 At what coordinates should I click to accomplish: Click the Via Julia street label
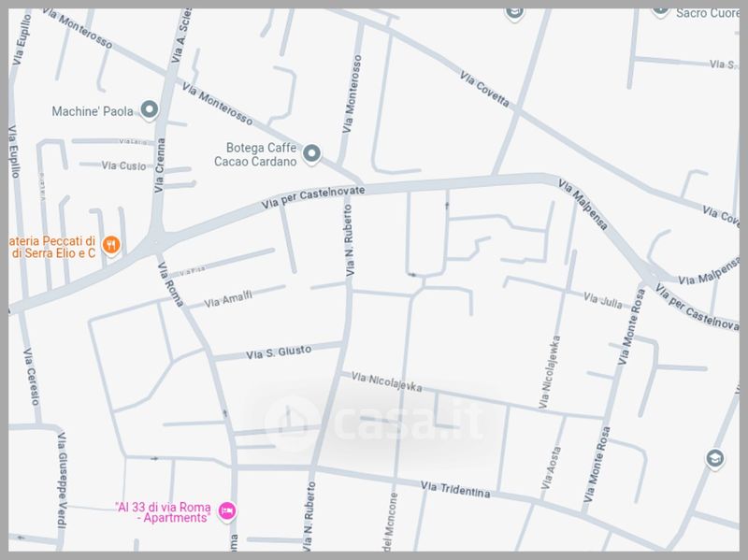point(603,300)
